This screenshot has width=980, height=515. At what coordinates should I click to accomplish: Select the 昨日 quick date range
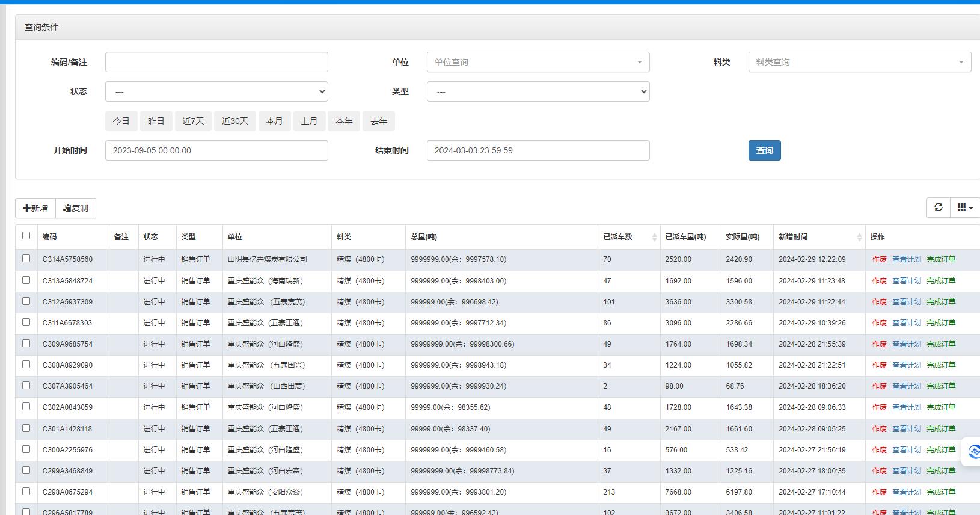pyautogui.click(x=156, y=121)
